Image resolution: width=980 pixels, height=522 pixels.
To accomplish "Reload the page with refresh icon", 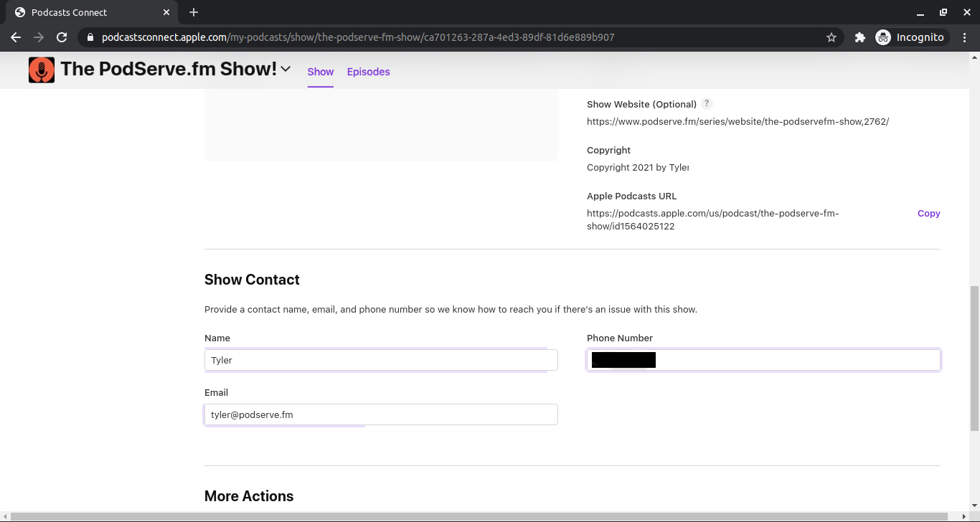I will click(x=62, y=37).
